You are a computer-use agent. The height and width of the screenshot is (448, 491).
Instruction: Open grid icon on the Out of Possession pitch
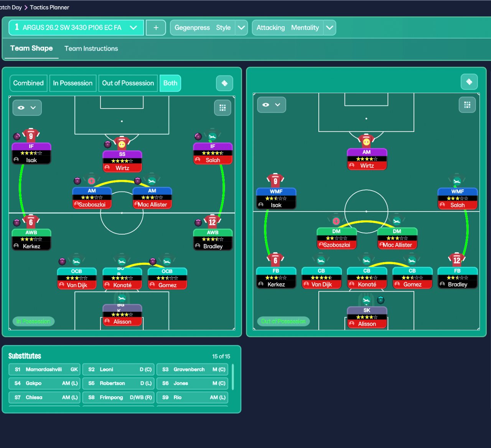(467, 105)
